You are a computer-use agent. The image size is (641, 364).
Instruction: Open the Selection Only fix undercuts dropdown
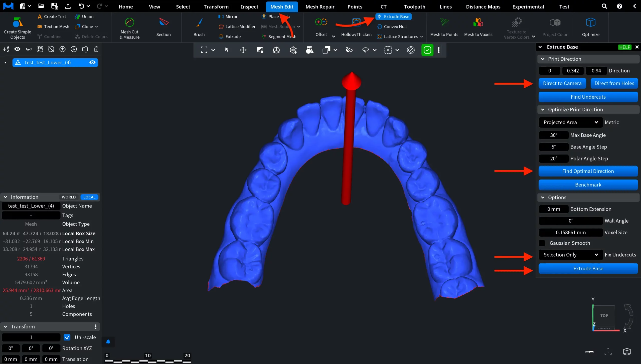[x=570, y=255]
